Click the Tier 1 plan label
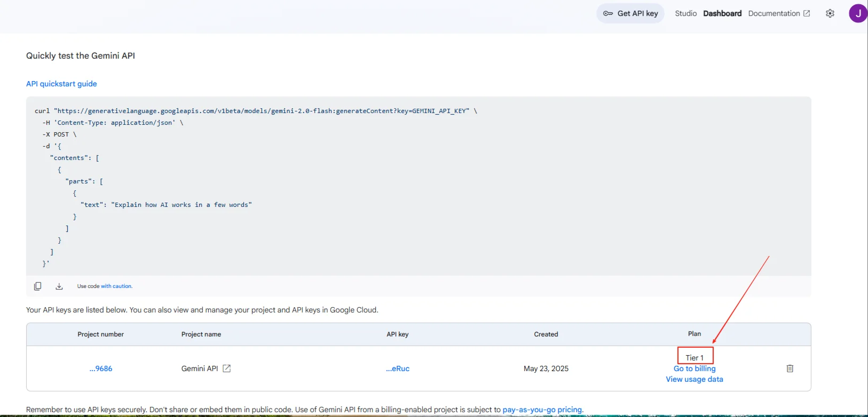 (695, 358)
